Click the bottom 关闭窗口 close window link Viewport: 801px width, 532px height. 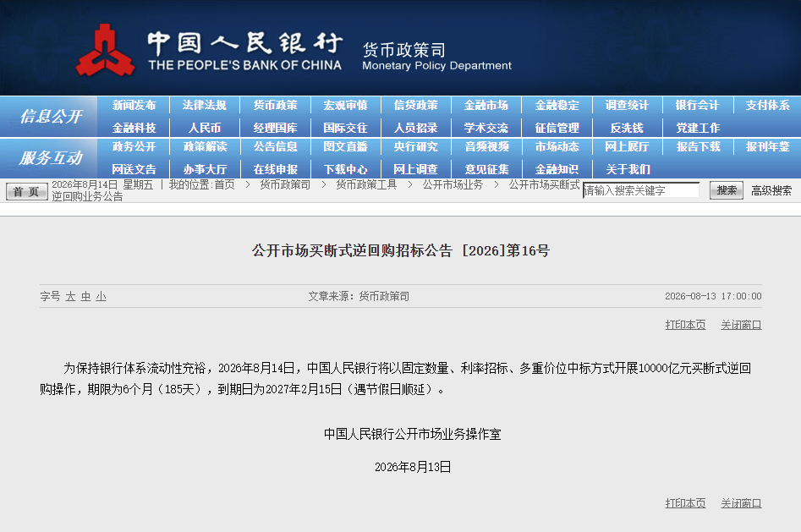pyautogui.click(x=741, y=503)
